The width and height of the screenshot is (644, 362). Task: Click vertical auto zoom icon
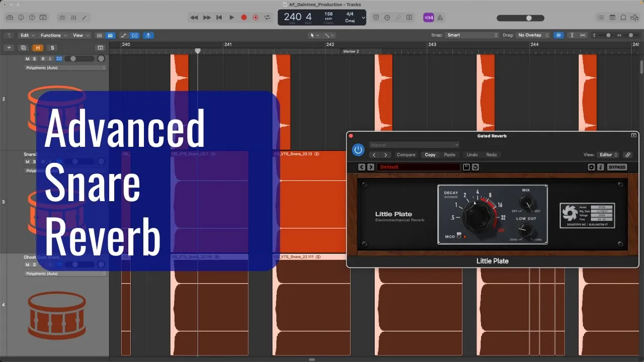572,35
